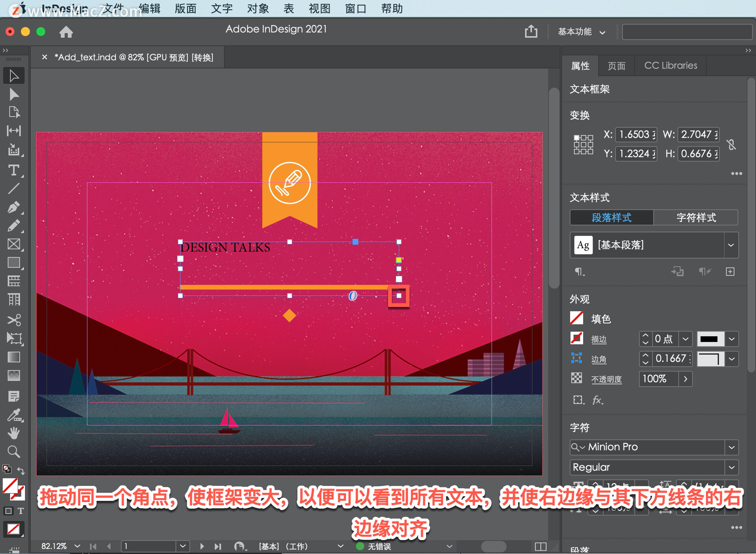The height and width of the screenshot is (554, 756).
Task: Click the W width input field
Action: coord(698,135)
